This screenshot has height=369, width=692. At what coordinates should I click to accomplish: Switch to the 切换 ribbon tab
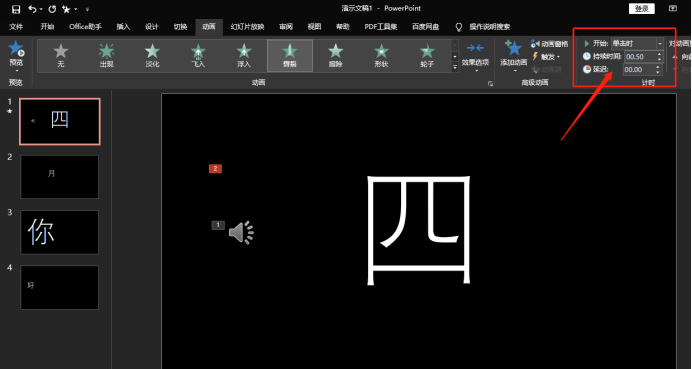point(180,27)
